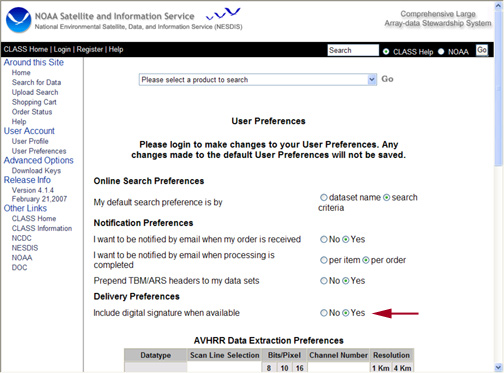Click 'Advanced Options' sidebar heading
Viewport: 504px width, 373px height.
(x=39, y=160)
